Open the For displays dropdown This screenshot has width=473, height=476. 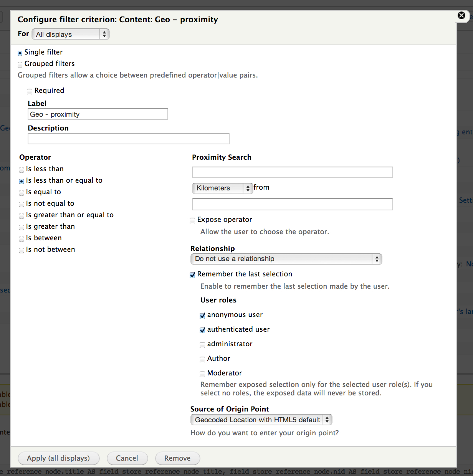70,34
